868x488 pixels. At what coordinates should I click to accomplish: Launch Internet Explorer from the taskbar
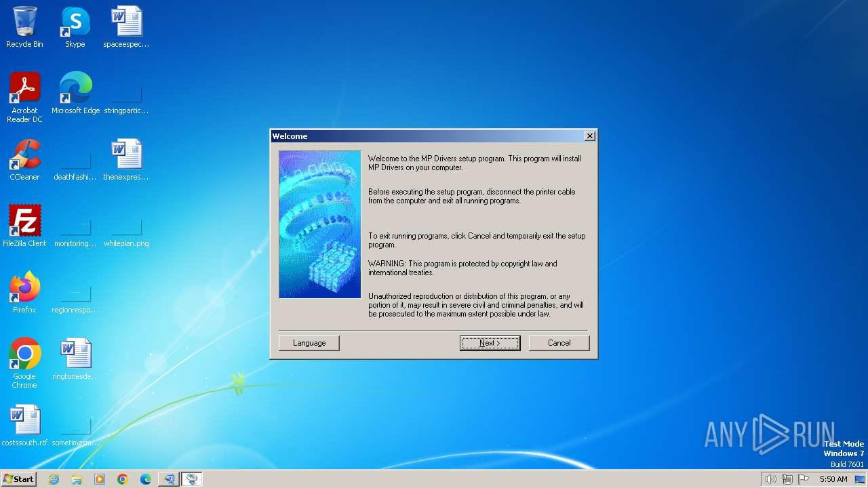pos(54,479)
